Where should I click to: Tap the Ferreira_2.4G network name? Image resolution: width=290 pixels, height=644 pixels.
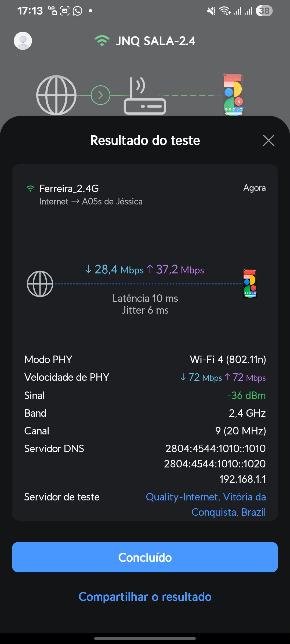point(69,189)
